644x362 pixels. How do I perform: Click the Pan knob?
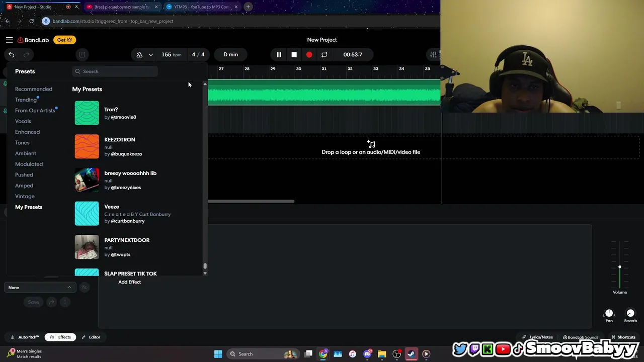click(x=609, y=313)
